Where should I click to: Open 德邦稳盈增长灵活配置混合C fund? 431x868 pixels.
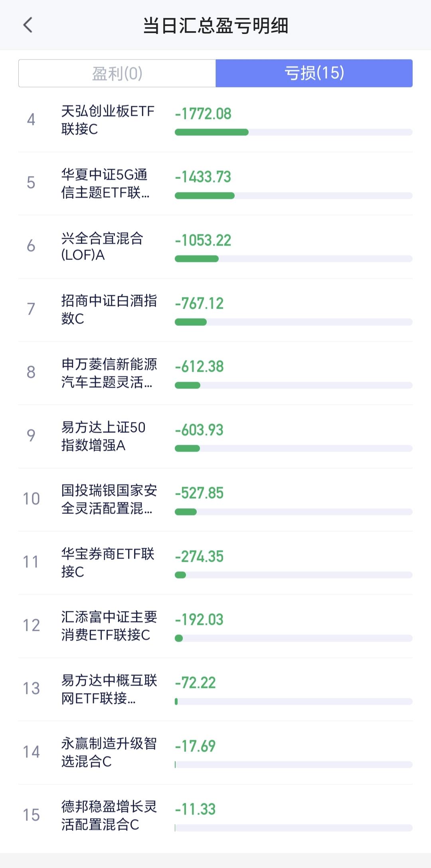click(x=109, y=815)
